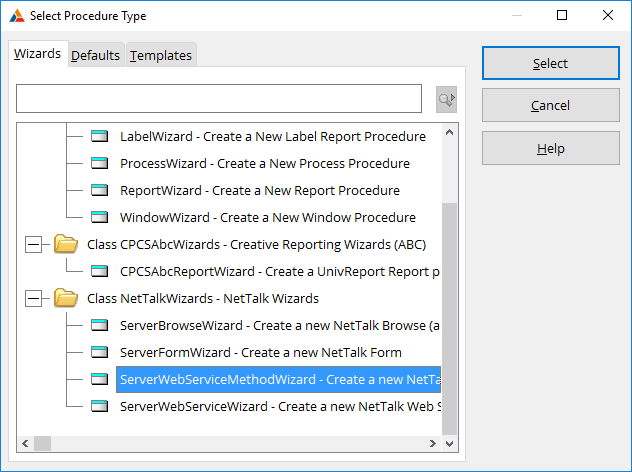The height and width of the screenshot is (472, 632).
Task: Open Help for procedure types
Action: click(550, 148)
